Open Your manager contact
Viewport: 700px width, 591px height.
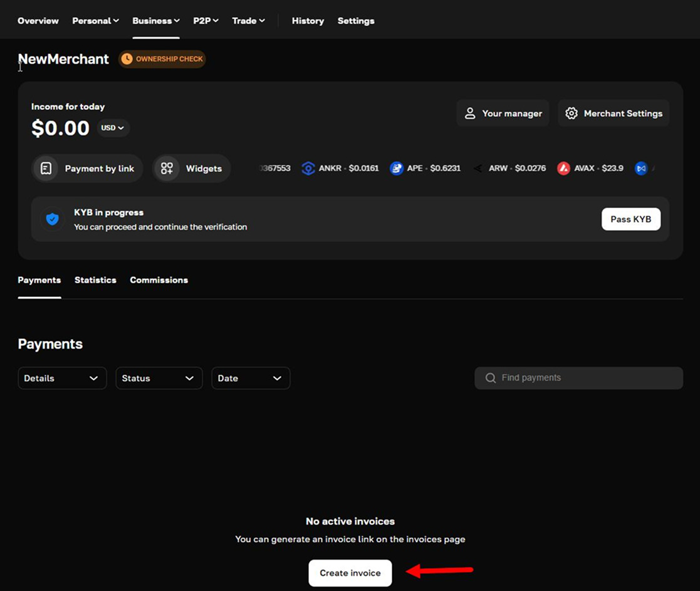(503, 113)
